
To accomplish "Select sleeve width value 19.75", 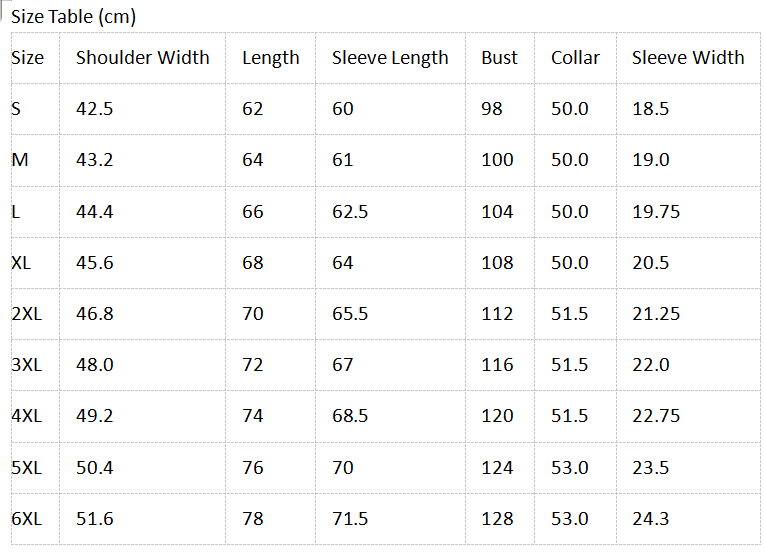I will click(656, 212).
